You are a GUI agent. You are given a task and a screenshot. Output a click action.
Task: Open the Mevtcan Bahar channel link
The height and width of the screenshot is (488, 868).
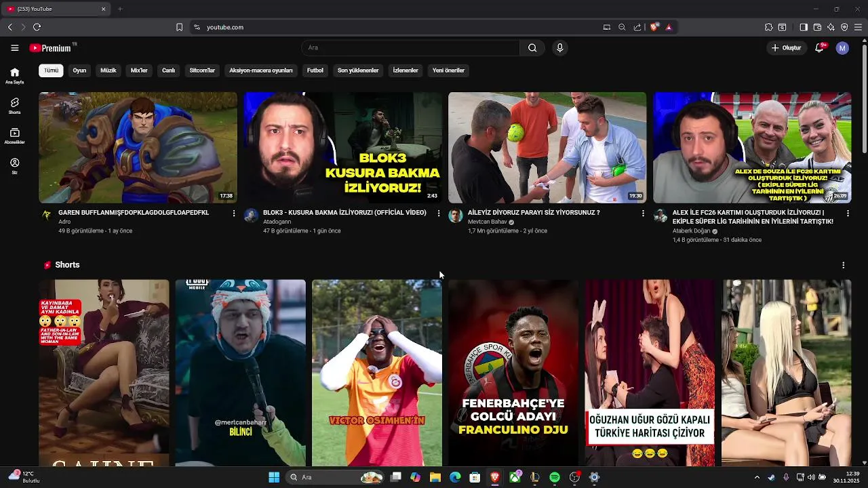tap(488, 222)
